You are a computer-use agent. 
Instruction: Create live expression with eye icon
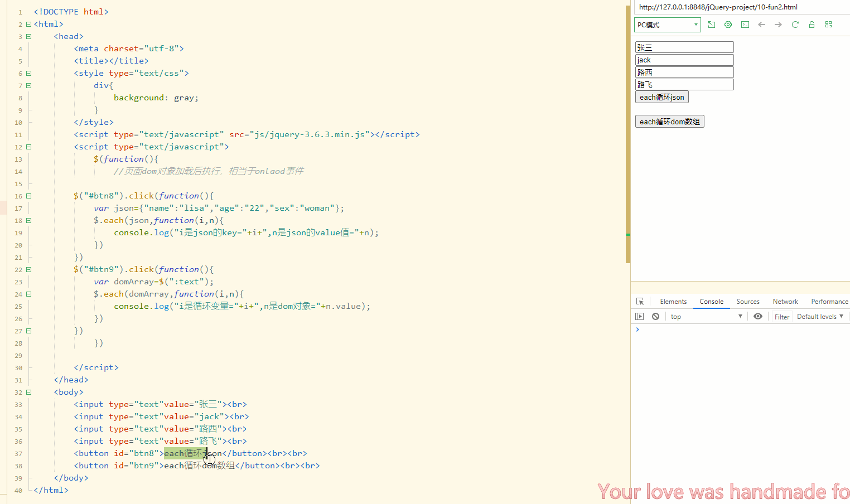coord(757,316)
